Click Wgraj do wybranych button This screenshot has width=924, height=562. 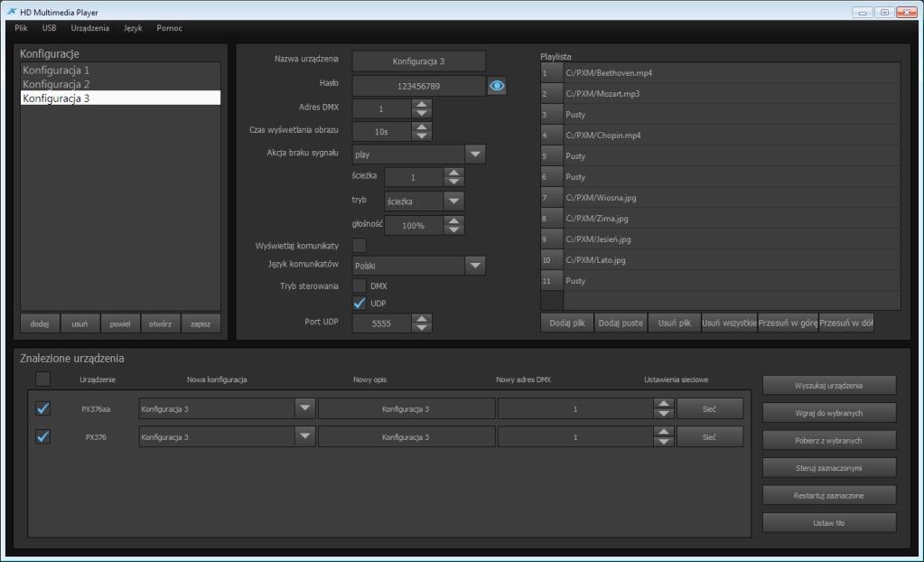[829, 413]
